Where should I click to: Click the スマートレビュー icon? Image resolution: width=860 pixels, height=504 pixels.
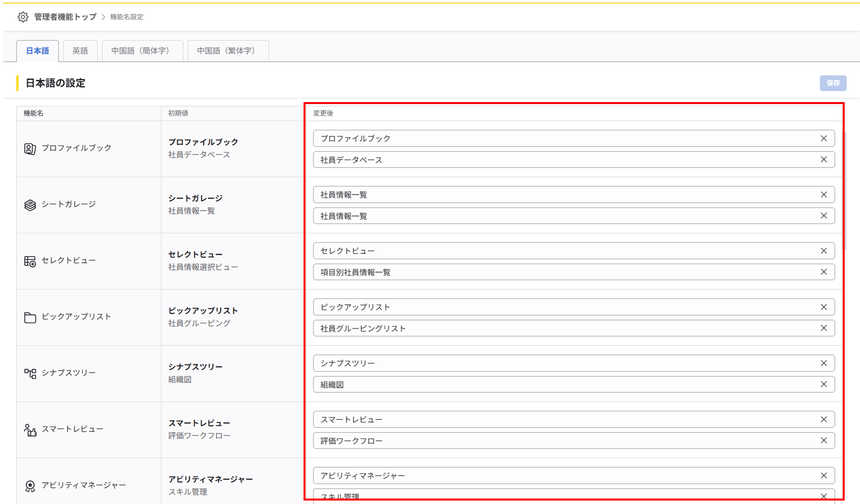coord(30,430)
